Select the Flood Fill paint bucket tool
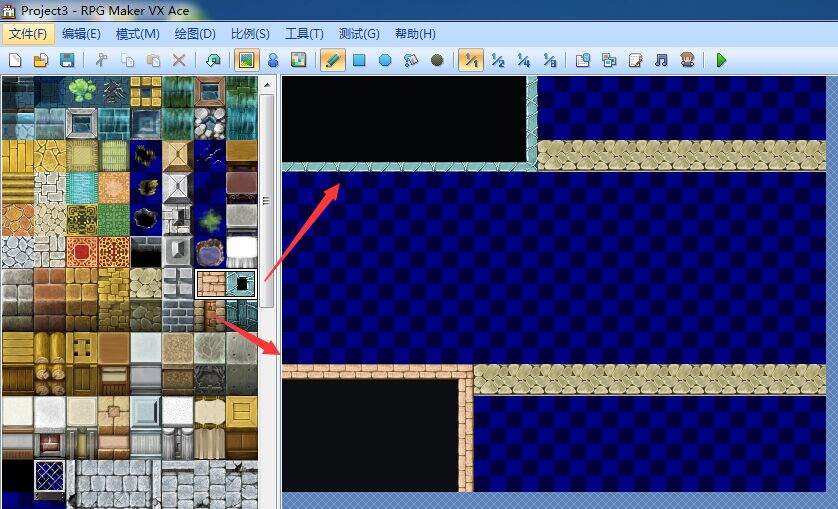838x509 pixels. tap(410, 60)
